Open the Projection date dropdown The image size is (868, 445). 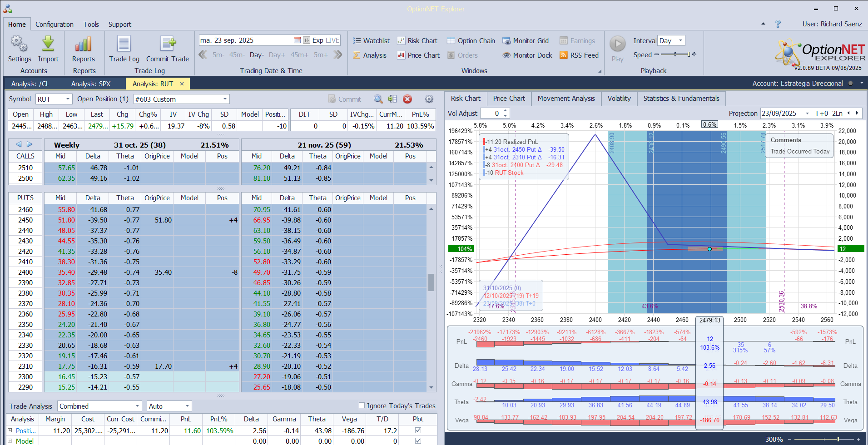(807, 113)
